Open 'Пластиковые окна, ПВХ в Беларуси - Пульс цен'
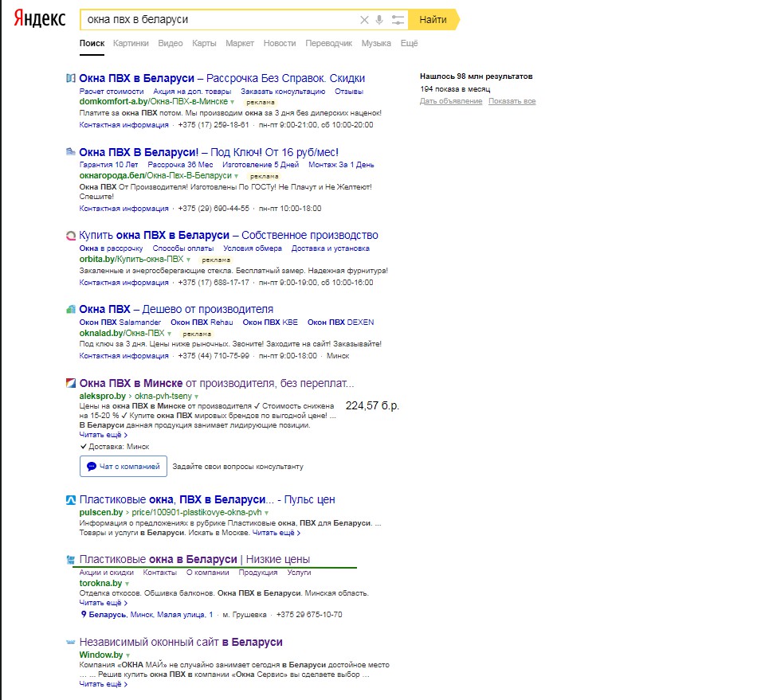Image resolution: width=757 pixels, height=700 pixels. [207, 500]
